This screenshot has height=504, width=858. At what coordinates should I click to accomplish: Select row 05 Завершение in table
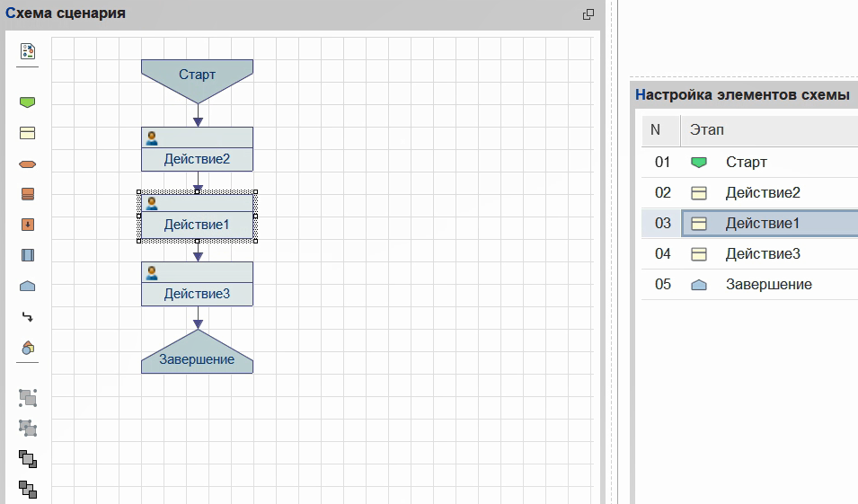749,285
